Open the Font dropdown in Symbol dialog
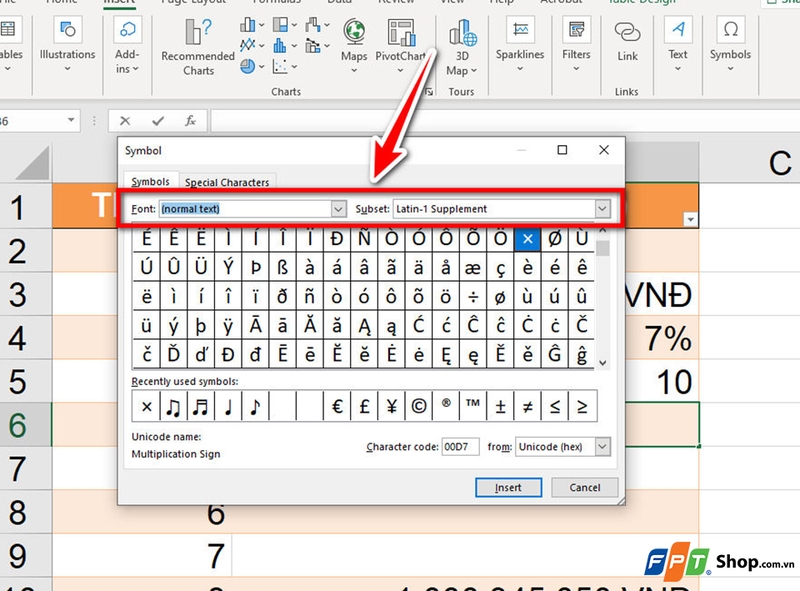 tap(337, 209)
